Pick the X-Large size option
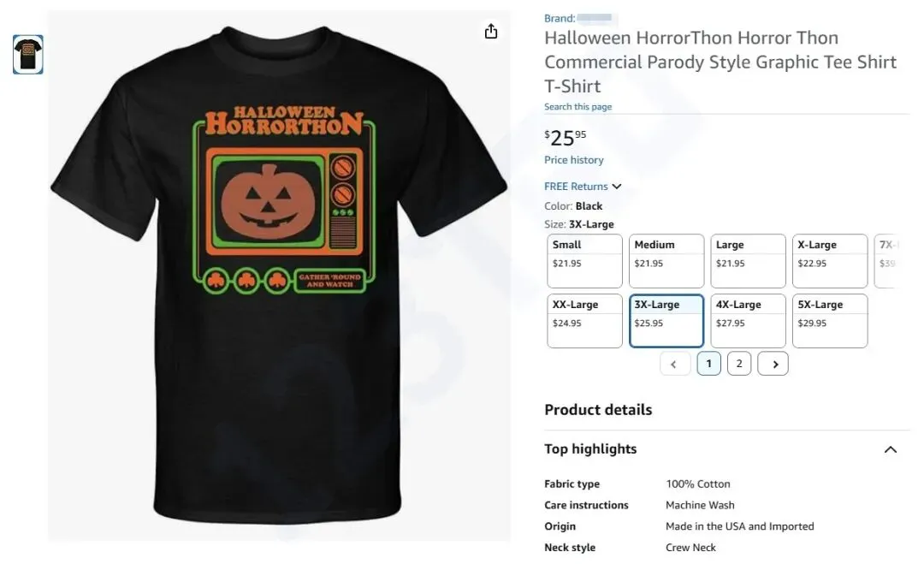 pyautogui.click(x=829, y=260)
